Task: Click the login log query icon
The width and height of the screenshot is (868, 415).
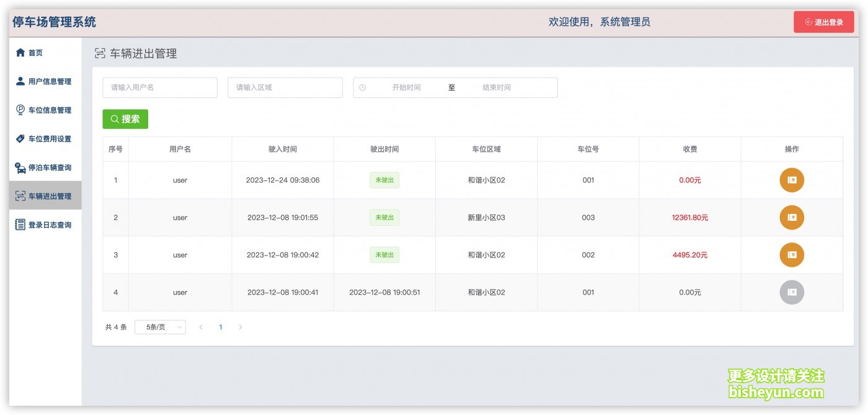Action: click(x=20, y=225)
